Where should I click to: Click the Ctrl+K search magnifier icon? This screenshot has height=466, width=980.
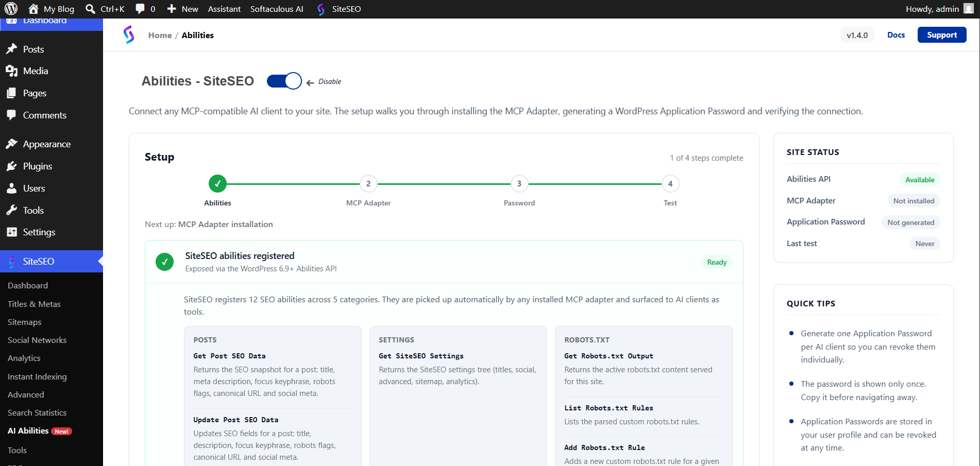[x=90, y=9]
